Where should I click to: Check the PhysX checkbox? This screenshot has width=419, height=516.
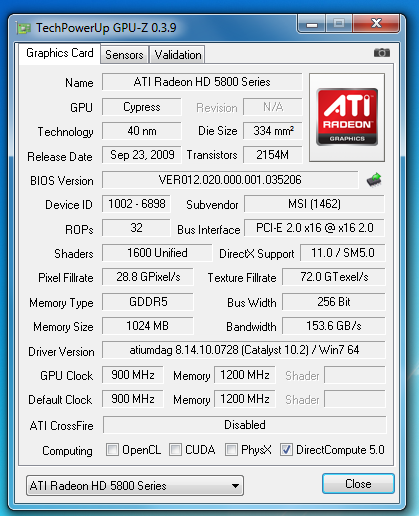[x=231, y=450]
